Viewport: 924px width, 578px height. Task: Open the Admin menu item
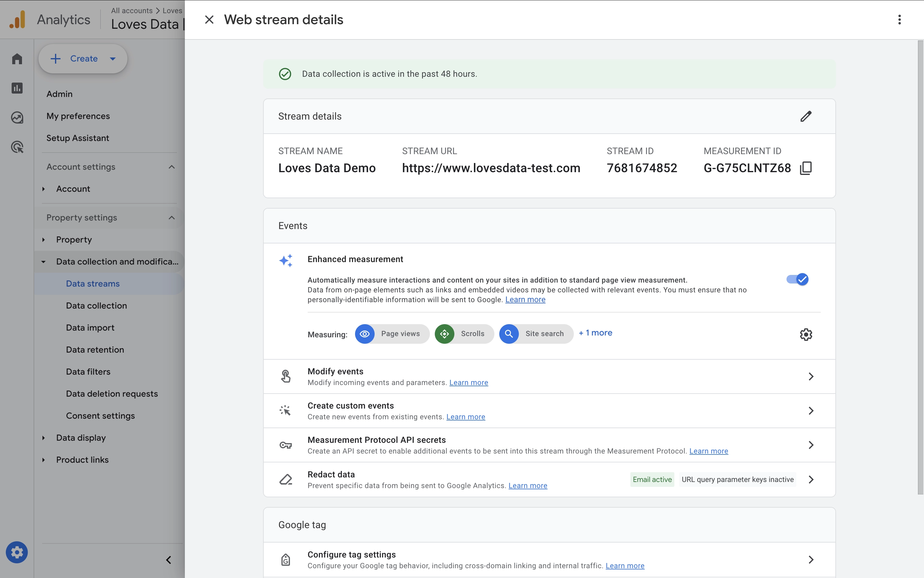[59, 94]
